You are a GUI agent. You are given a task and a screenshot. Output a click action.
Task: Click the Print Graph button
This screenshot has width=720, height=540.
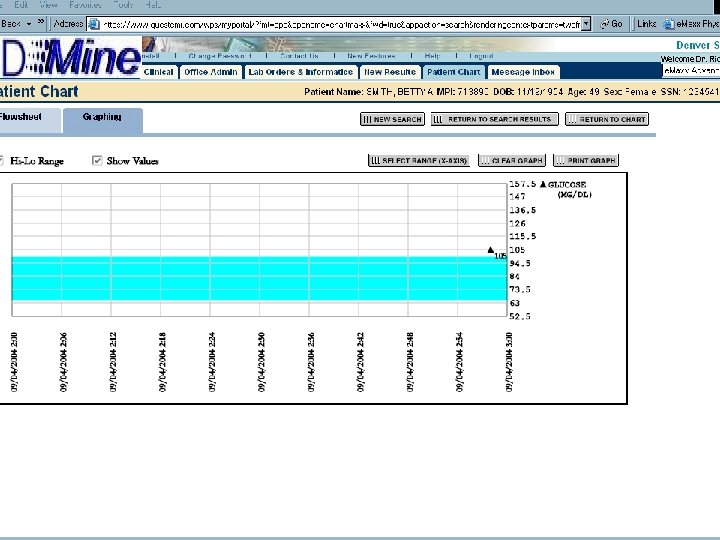click(586, 160)
